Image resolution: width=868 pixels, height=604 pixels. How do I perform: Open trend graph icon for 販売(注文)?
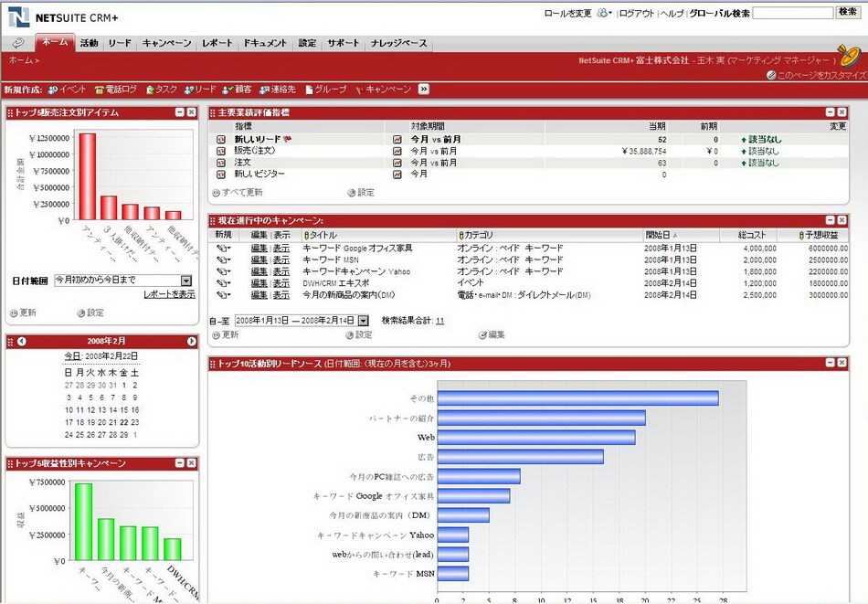(x=397, y=151)
